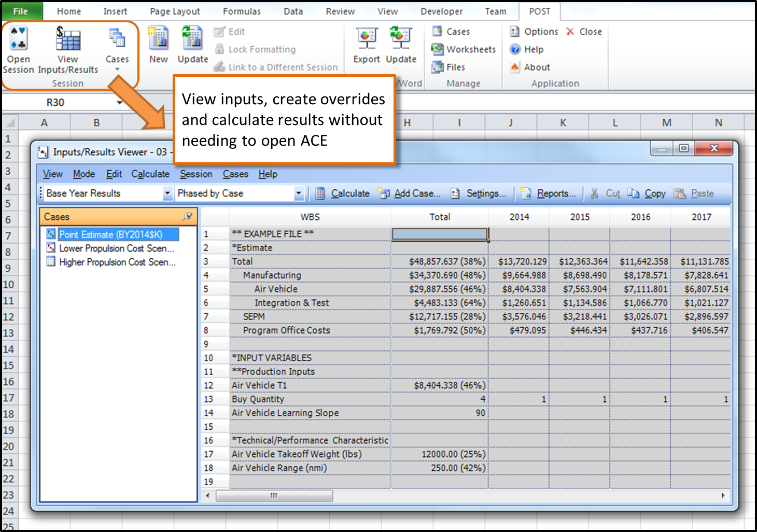The height and width of the screenshot is (532, 757).
Task: Click the R30 Name Box field
Action: coord(56,103)
